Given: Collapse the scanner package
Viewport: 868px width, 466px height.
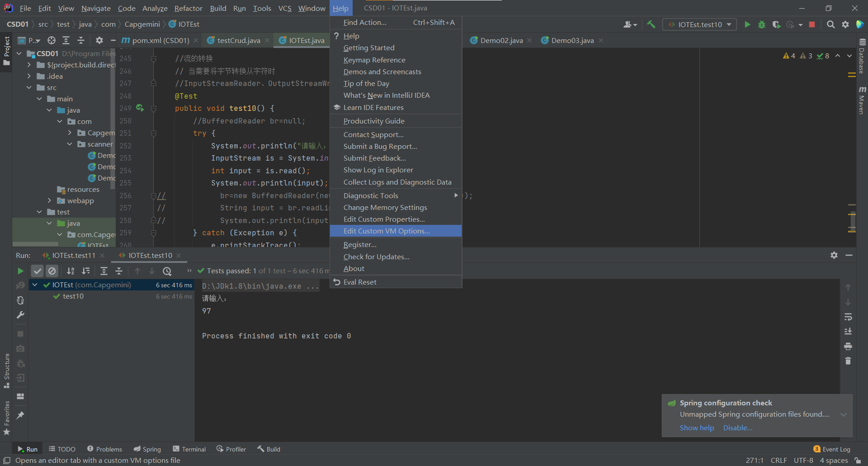Looking at the screenshot, I should click(x=70, y=144).
